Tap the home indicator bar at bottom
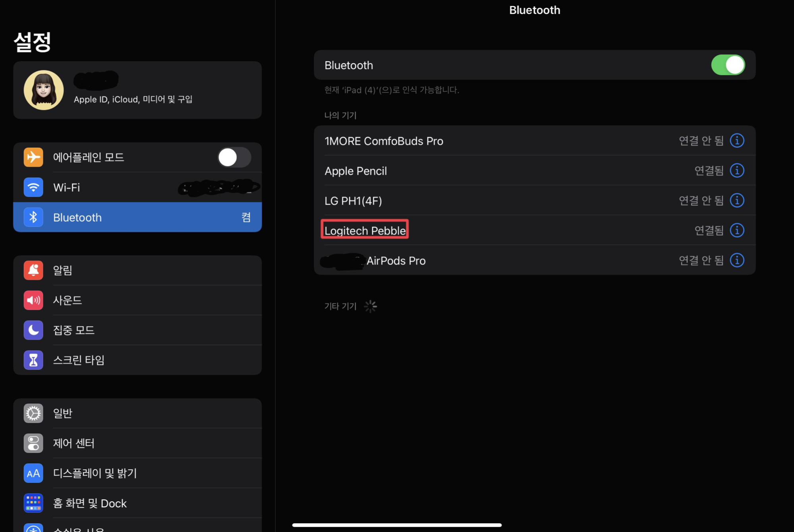Viewport: 794px width, 532px height. pyautogui.click(x=397, y=525)
